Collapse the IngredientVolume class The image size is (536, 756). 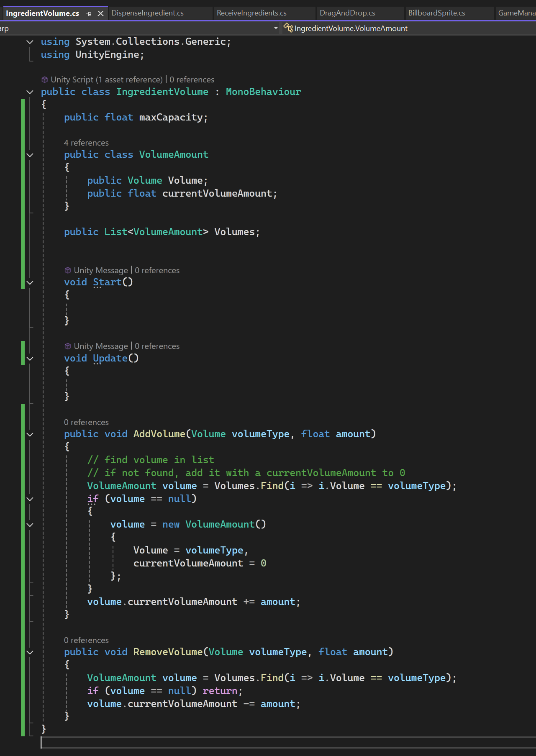[x=30, y=92]
